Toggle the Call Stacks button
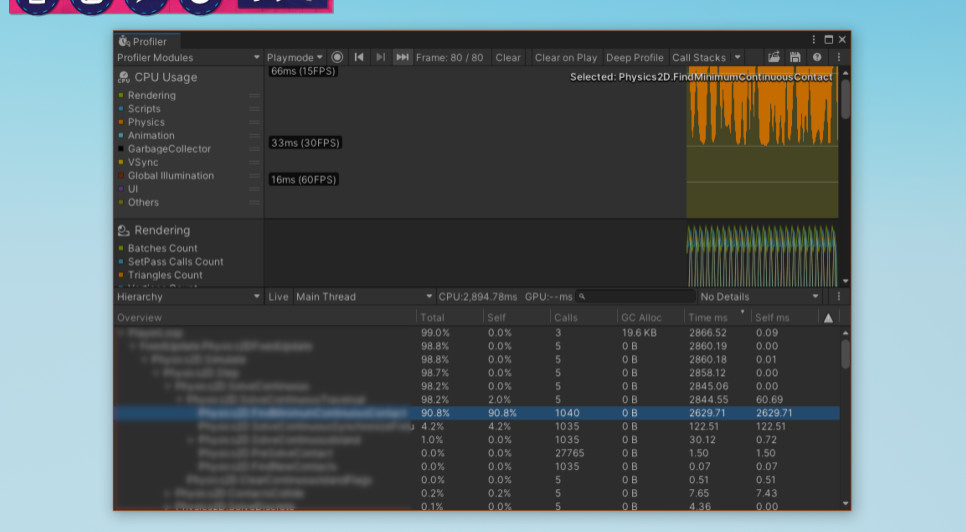The height and width of the screenshot is (532, 966). coord(699,57)
